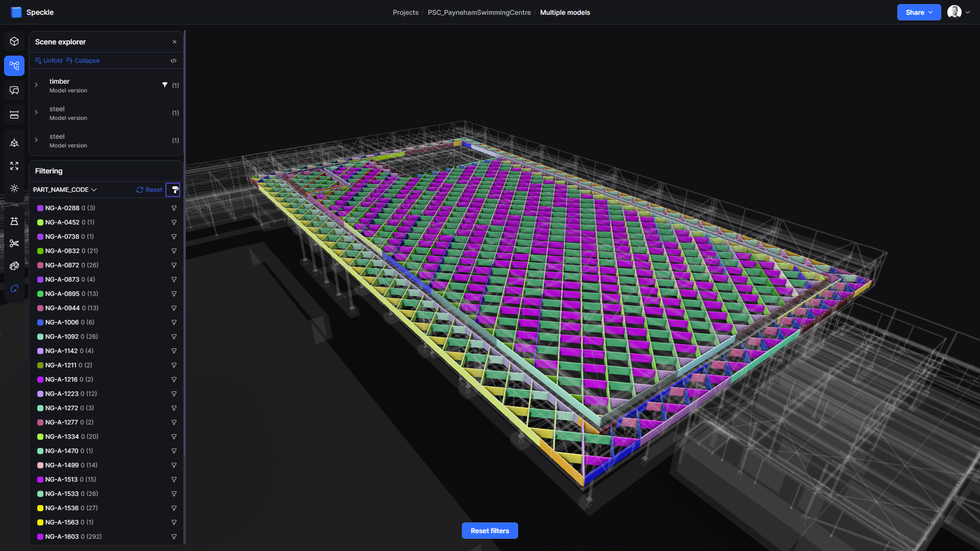Open PSC_PaynehamSwimmingCentre breadcrumb

point(479,12)
